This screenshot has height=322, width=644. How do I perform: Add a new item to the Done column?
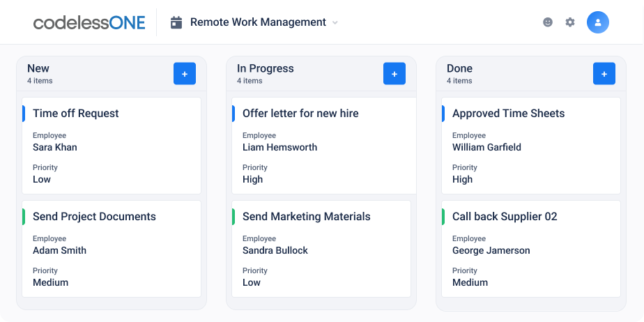(604, 74)
